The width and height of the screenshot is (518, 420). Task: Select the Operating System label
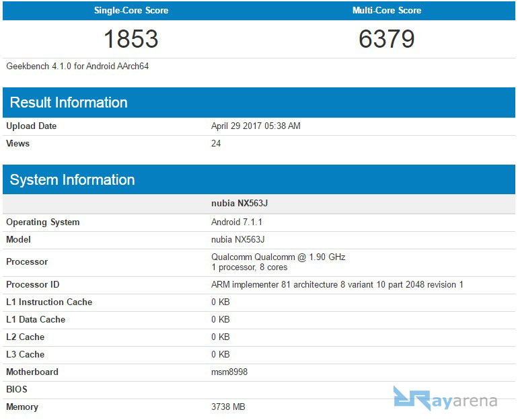tap(43, 222)
